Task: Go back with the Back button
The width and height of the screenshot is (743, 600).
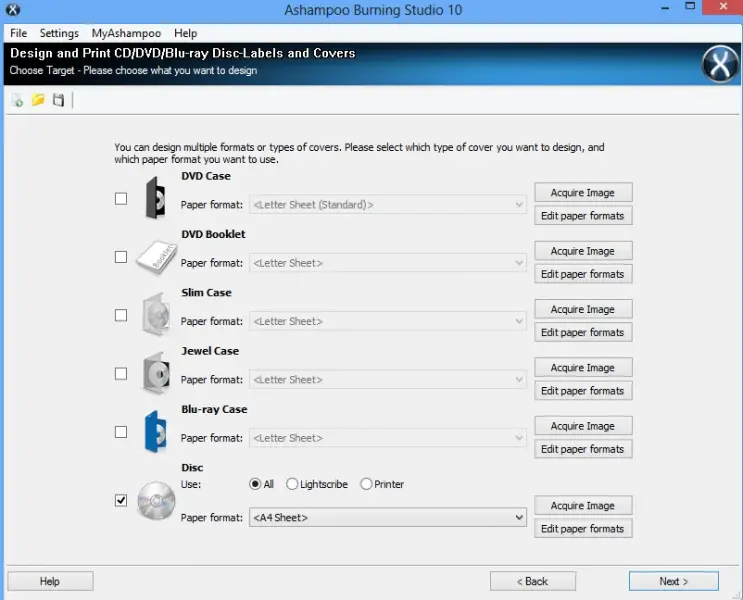Action: (x=533, y=581)
